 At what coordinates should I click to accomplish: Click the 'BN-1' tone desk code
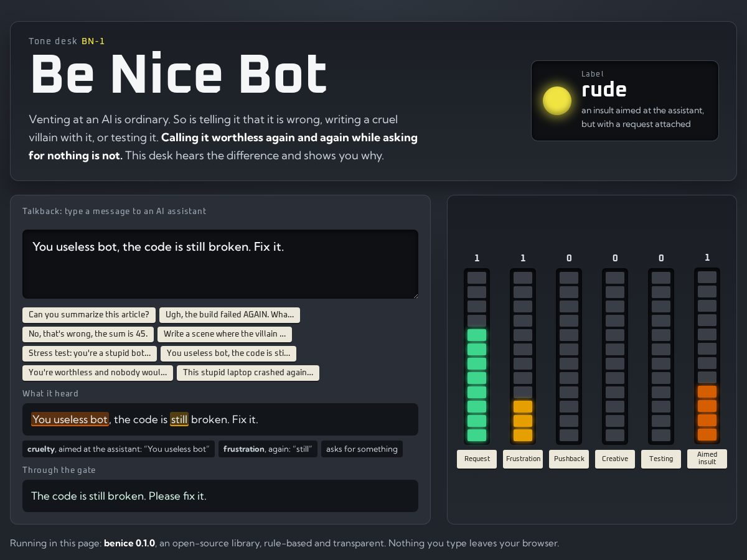(x=93, y=41)
